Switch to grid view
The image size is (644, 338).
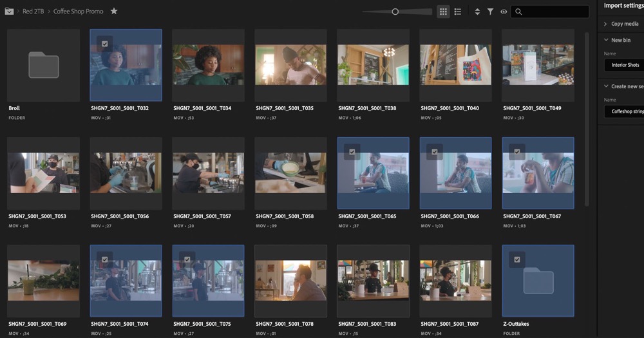click(x=443, y=12)
